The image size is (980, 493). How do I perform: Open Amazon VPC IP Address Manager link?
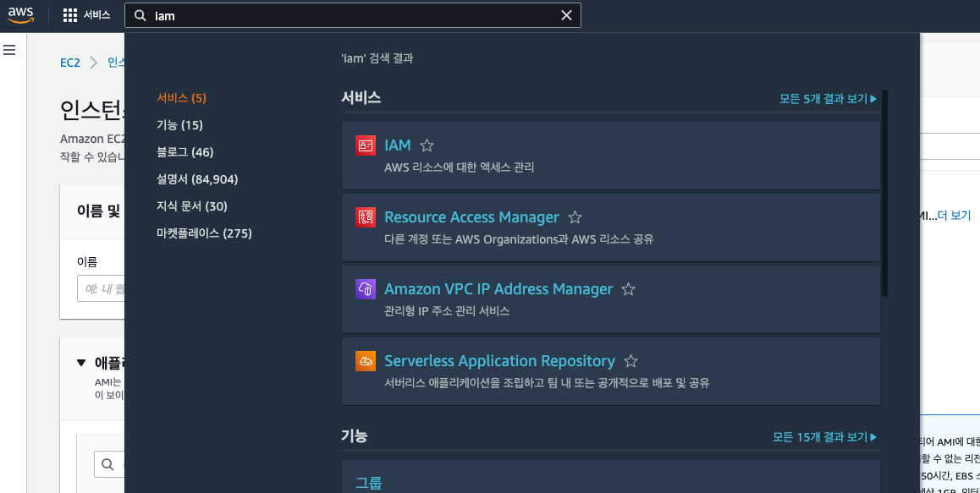tap(498, 288)
